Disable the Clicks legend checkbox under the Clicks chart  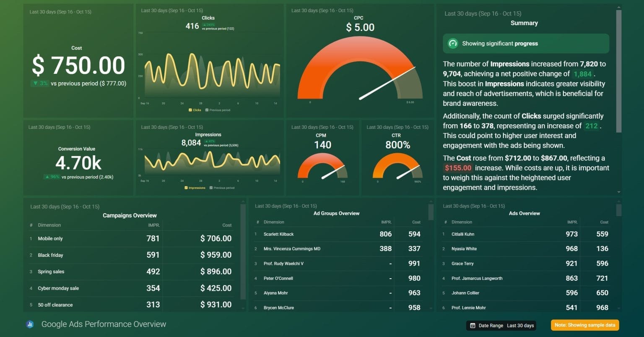pyautogui.click(x=190, y=110)
